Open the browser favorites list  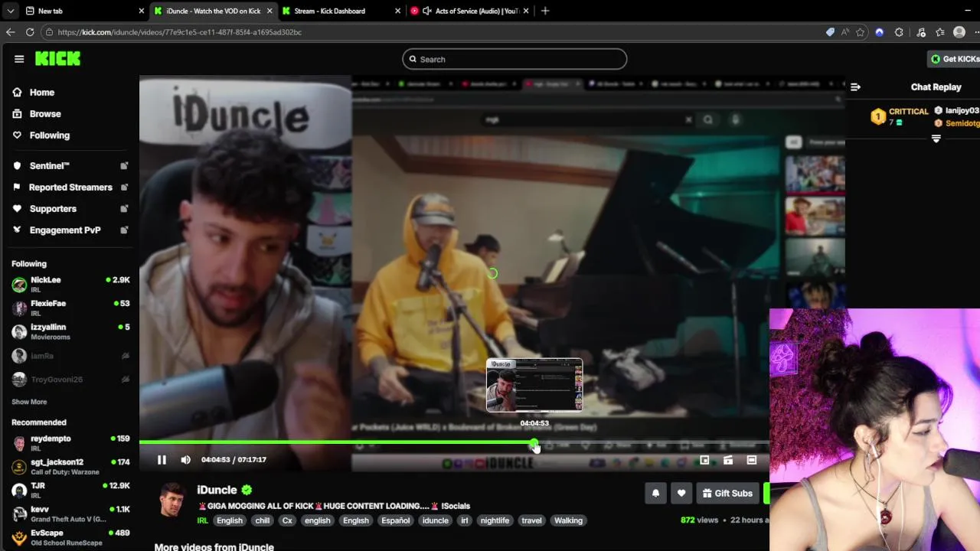click(x=939, y=32)
